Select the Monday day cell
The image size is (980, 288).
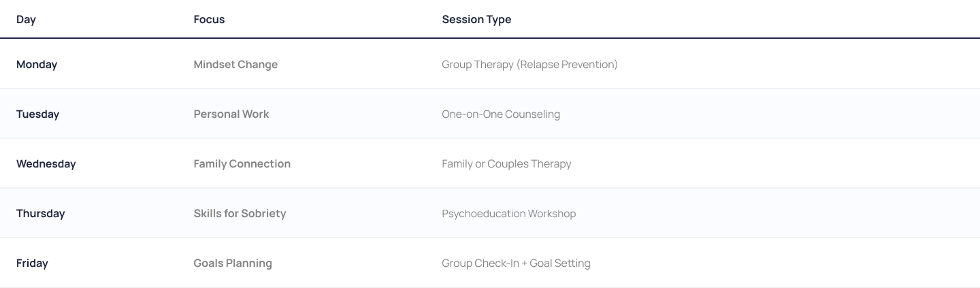(37, 65)
